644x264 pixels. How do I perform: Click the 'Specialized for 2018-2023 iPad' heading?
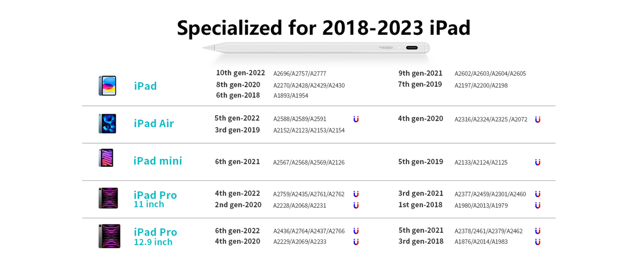coord(324,27)
